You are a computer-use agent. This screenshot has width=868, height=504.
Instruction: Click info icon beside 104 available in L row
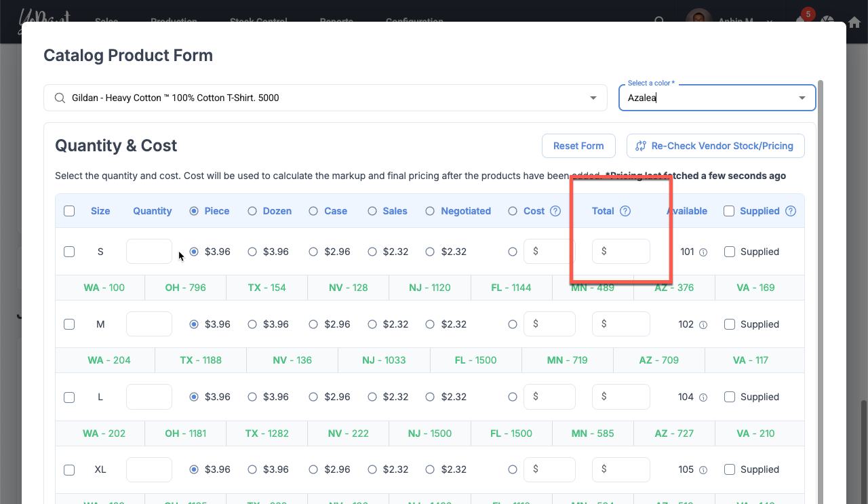(x=703, y=398)
